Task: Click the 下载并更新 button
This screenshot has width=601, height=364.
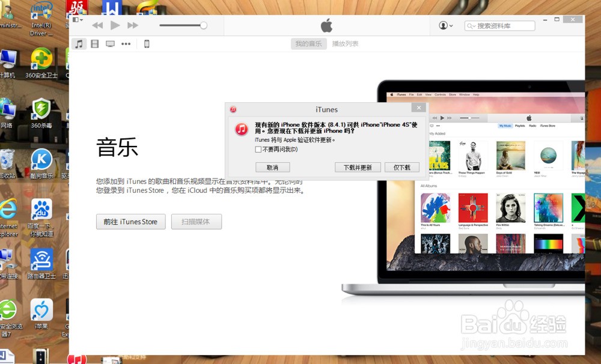Action: click(x=358, y=167)
